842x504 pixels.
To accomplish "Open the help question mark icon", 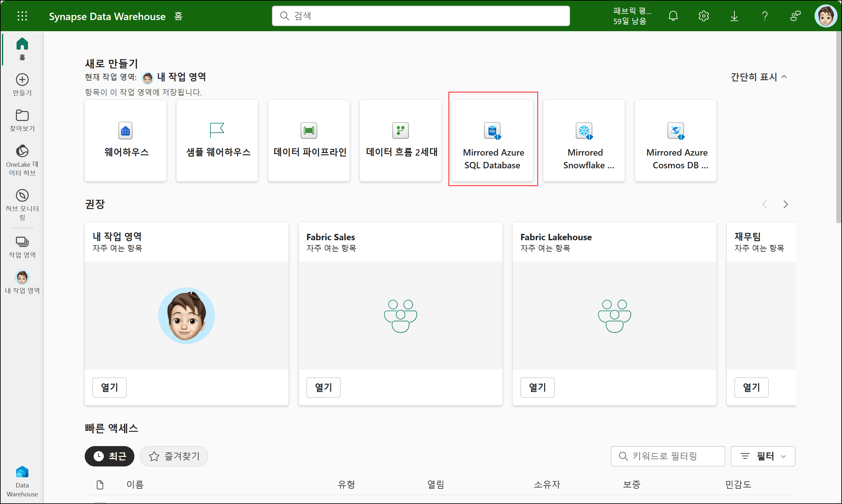I will pyautogui.click(x=765, y=16).
